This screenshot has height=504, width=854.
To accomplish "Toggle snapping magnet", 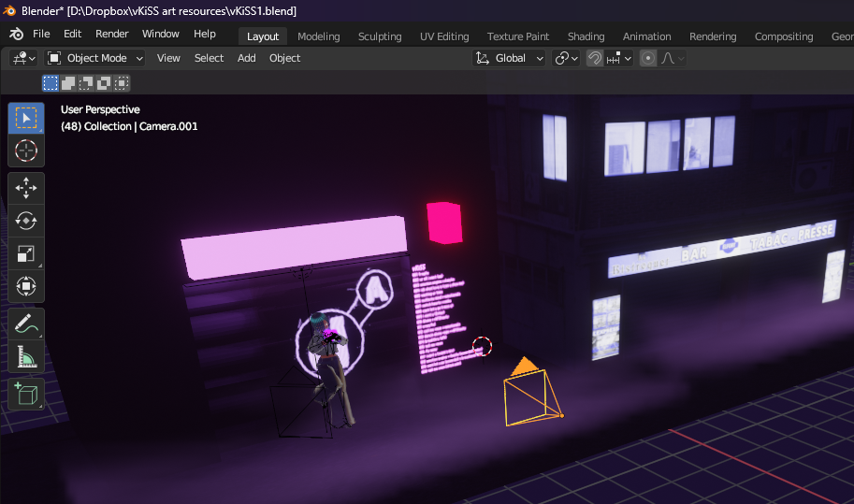I will tap(595, 58).
